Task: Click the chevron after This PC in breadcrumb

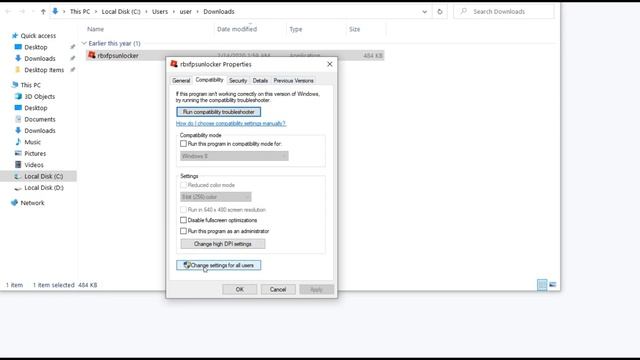Action: (96, 11)
